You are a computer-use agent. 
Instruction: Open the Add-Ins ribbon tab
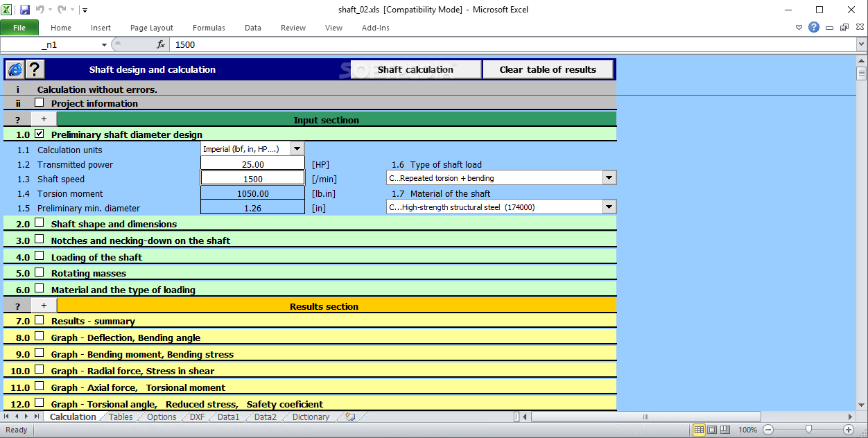376,28
